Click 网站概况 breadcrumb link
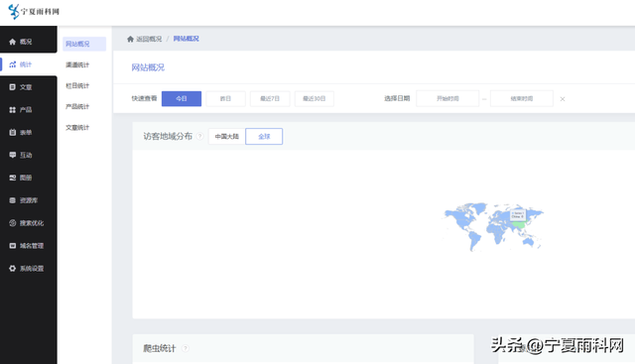The height and width of the screenshot is (364, 635). (187, 39)
